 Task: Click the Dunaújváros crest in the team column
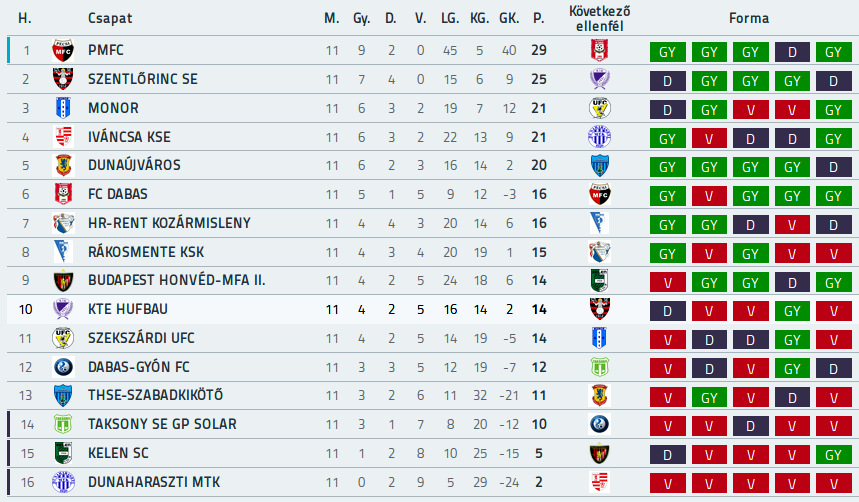coord(63,165)
